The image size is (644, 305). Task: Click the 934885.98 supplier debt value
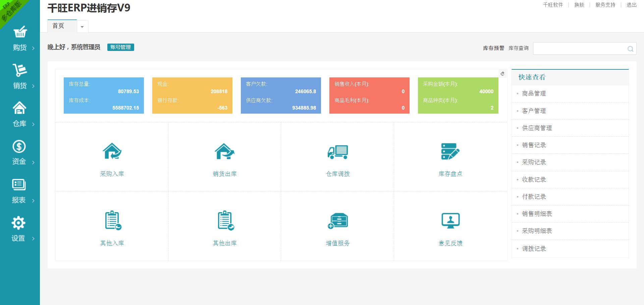click(304, 108)
